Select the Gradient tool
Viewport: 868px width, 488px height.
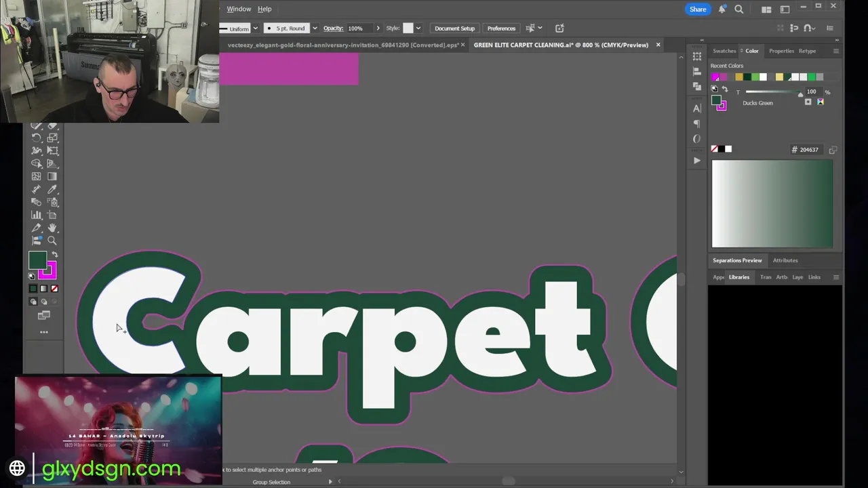(52, 176)
